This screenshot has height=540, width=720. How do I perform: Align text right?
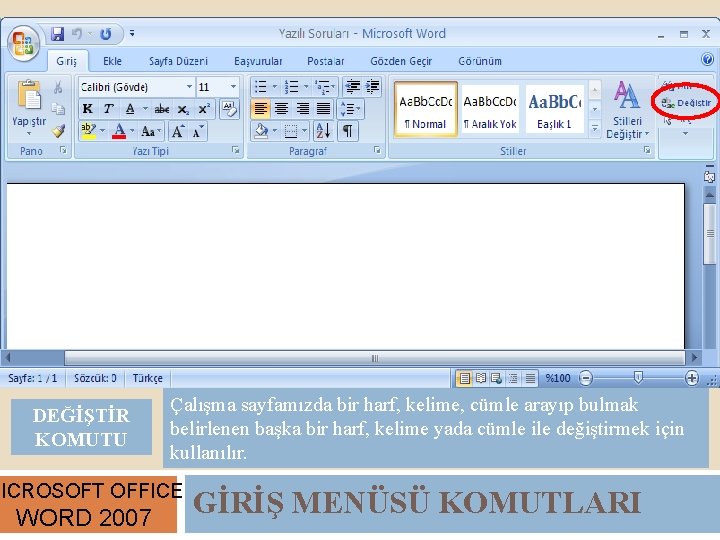pos(303,109)
